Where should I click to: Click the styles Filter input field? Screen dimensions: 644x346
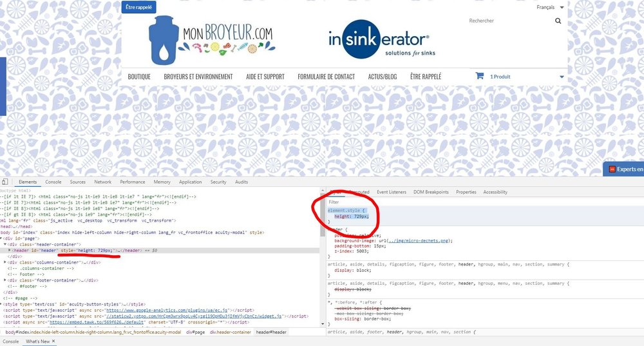click(485, 202)
